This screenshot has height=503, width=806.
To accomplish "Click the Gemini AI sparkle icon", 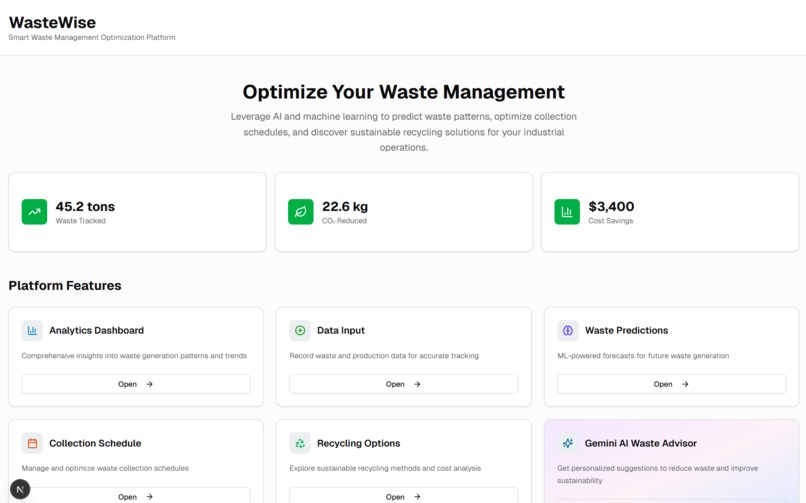I will tap(567, 443).
